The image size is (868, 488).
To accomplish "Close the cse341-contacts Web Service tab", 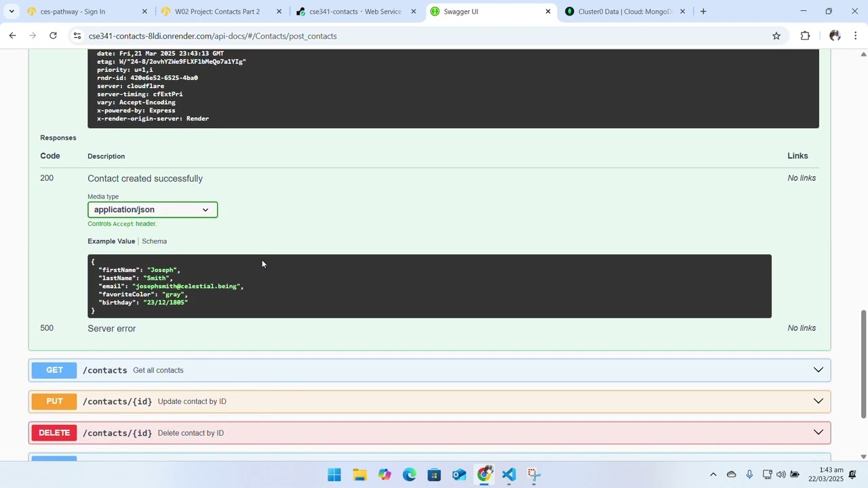I will click(413, 12).
